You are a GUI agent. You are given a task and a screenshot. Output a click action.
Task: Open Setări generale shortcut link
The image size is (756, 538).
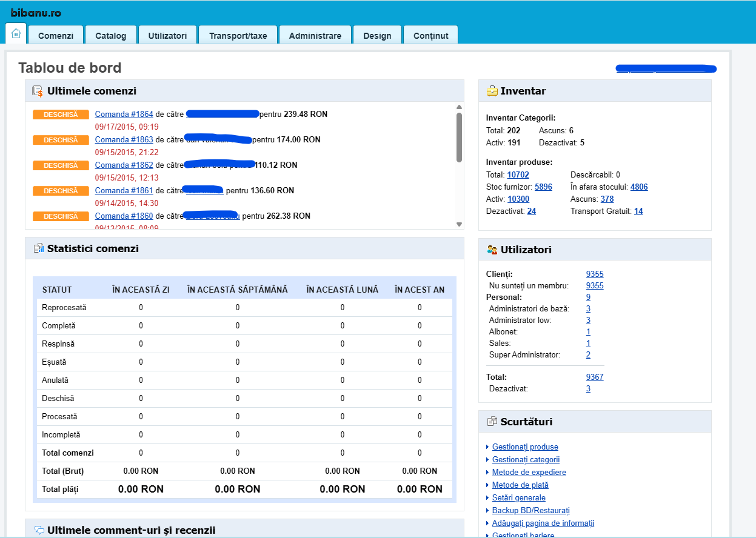coord(519,498)
